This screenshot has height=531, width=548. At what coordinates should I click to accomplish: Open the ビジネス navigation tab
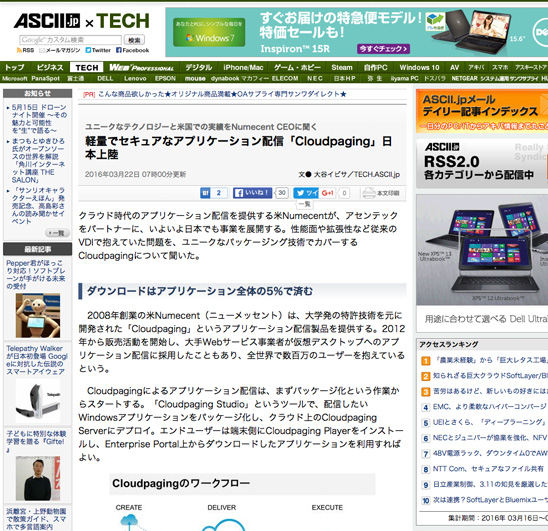point(50,67)
